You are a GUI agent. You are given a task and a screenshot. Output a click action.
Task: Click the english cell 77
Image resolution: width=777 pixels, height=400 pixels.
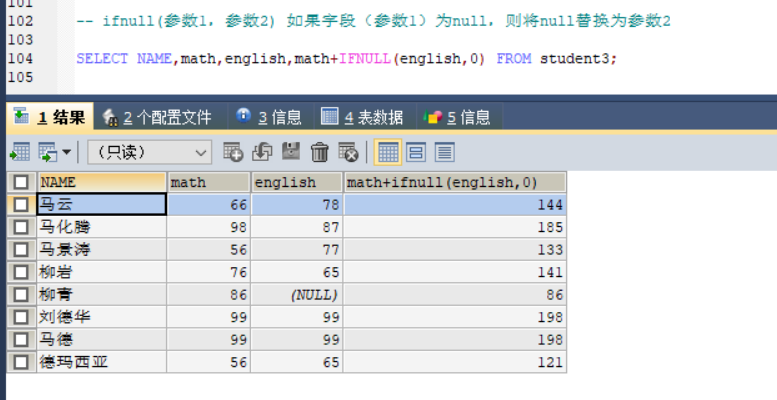[297, 249]
